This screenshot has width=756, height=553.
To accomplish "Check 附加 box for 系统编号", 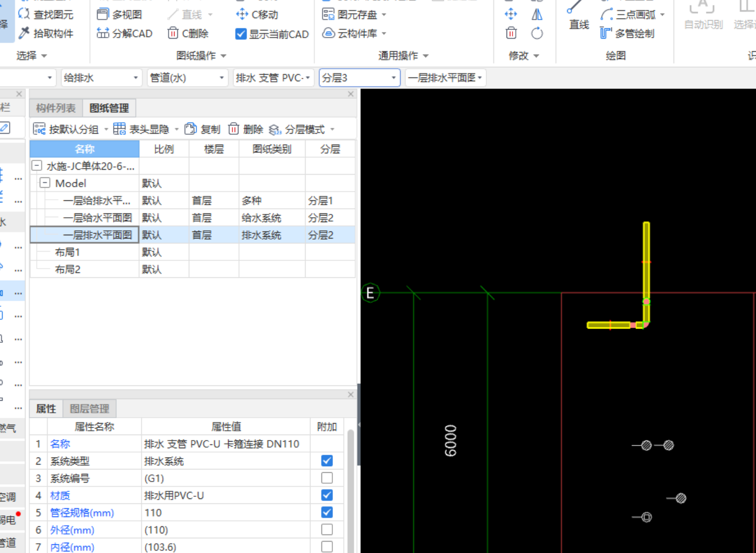I will click(x=327, y=478).
